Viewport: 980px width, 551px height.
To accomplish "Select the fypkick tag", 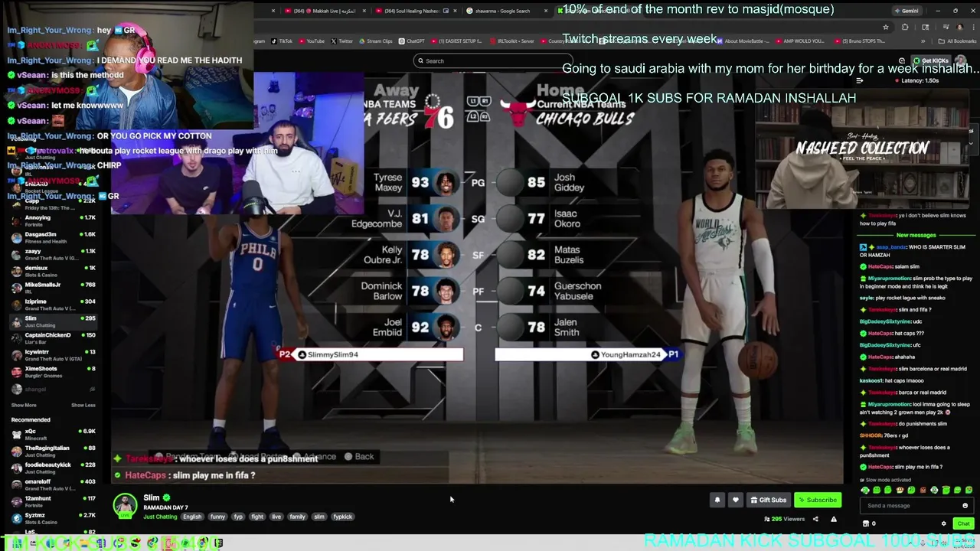I will 343,517.
